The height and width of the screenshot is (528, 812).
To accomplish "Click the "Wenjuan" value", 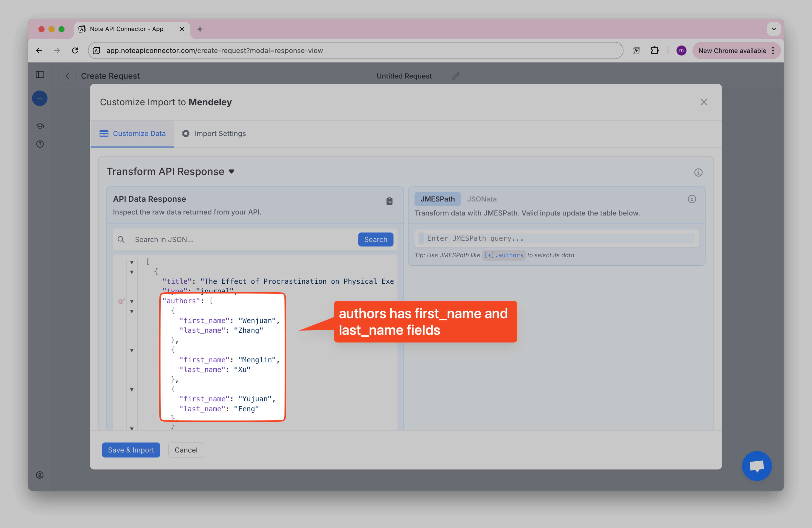I will pyautogui.click(x=257, y=321).
